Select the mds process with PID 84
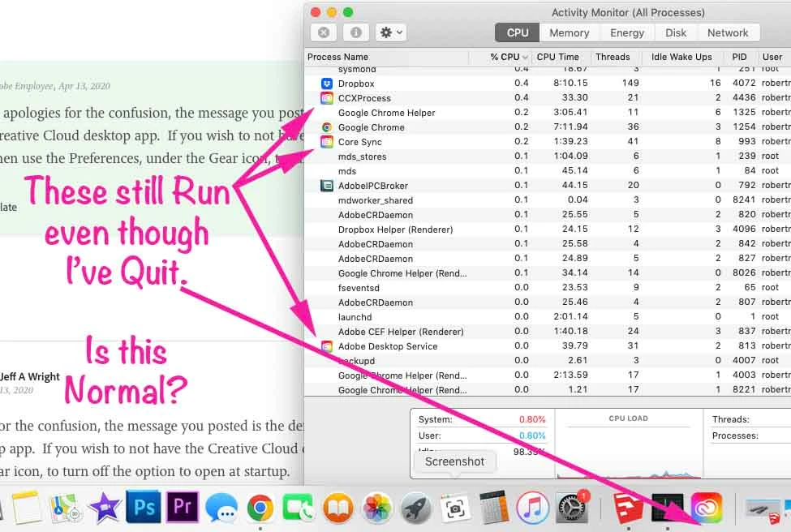 (x=548, y=171)
